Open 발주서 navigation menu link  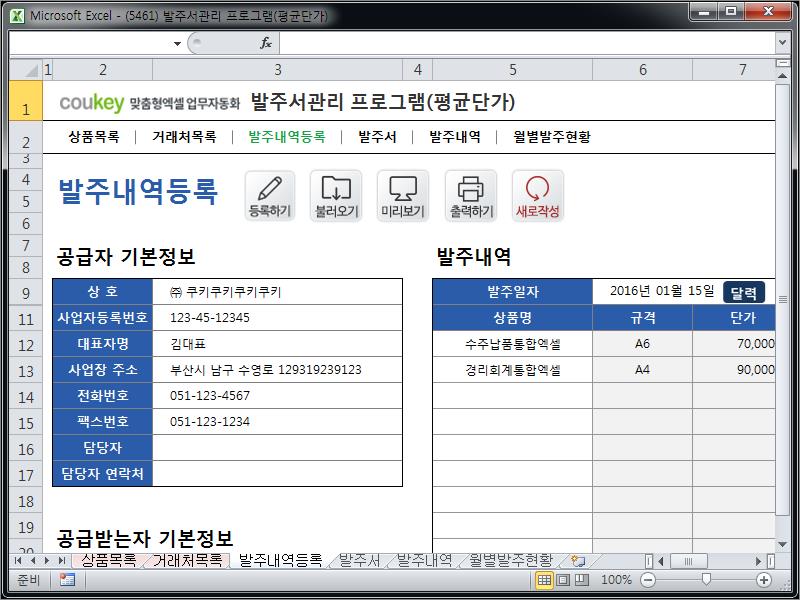(x=377, y=137)
